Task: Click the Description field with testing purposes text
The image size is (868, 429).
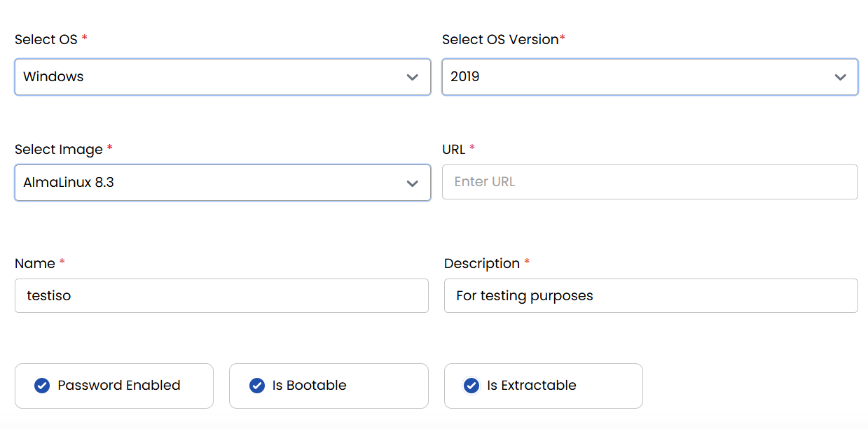Action: coord(651,296)
